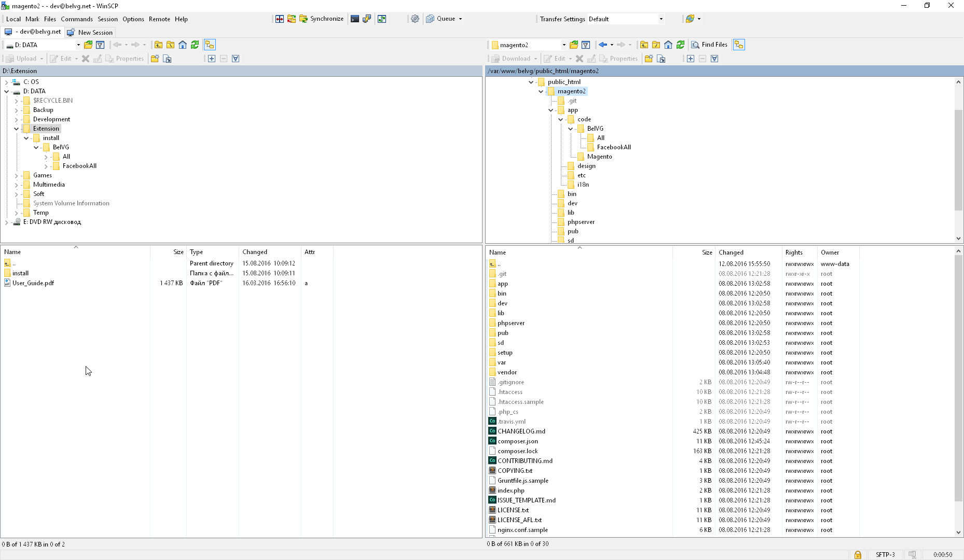Click local select-mask funnel icon

[236, 59]
